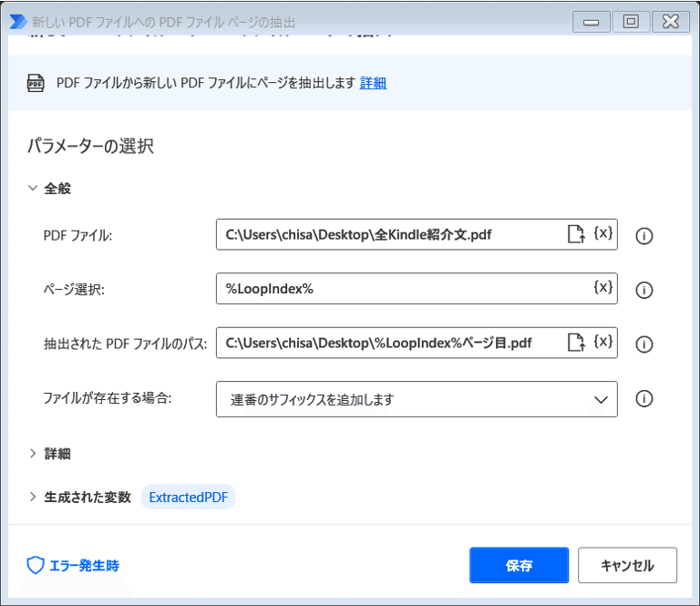Click the shield icon beside エラー発生時

coord(36,565)
